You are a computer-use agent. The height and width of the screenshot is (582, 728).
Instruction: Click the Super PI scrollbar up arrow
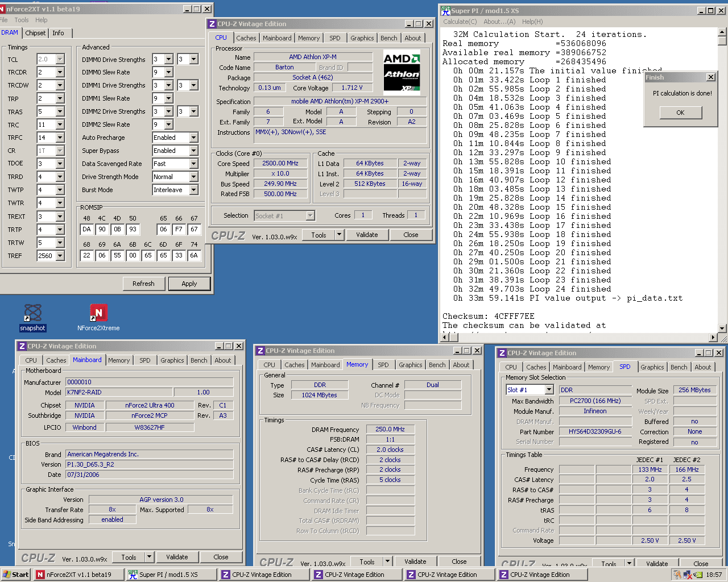coord(722,32)
